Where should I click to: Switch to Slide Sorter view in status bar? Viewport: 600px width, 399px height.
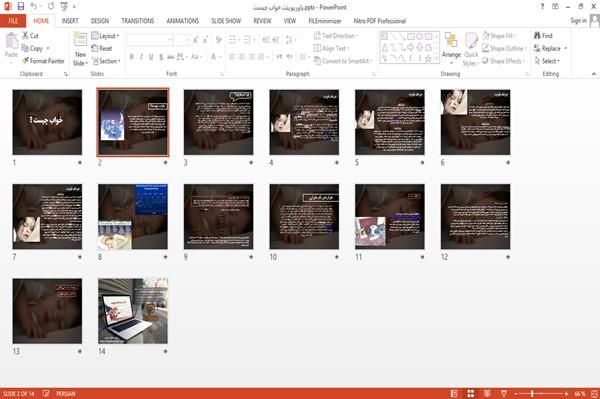470,393
